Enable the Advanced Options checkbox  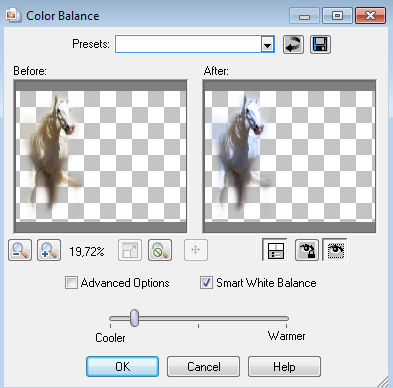pos(71,283)
